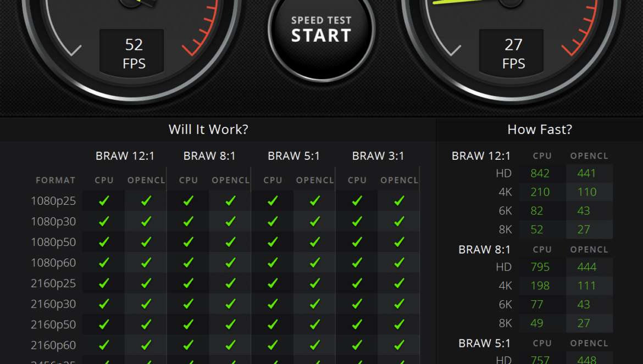Click the BRAW 12:1 4K CPU value "210"
The height and width of the screenshot is (364, 643).
(540, 192)
